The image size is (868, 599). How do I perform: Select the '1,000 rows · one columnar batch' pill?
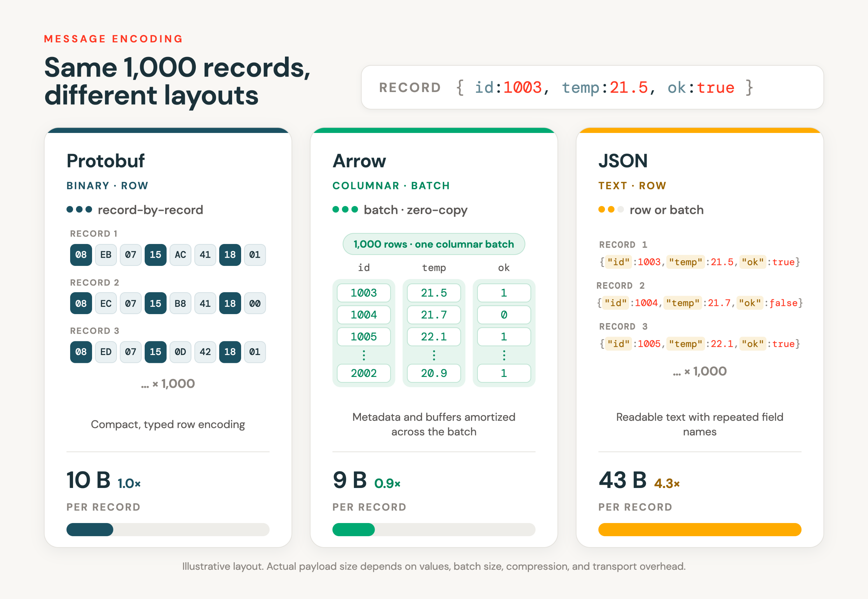[x=434, y=244]
